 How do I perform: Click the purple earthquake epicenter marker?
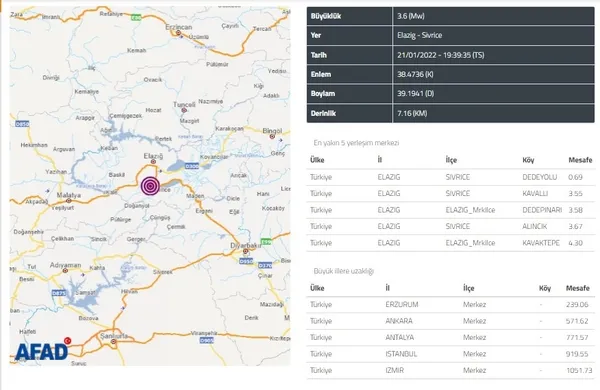(150, 186)
